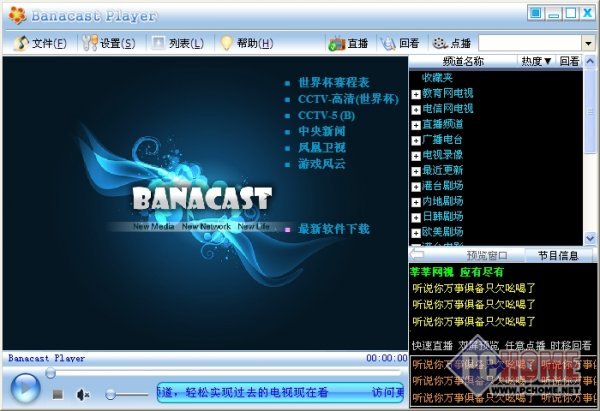Open the 凤凰卫视 channel link
The width and height of the screenshot is (600, 411).
(x=321, y=148)
